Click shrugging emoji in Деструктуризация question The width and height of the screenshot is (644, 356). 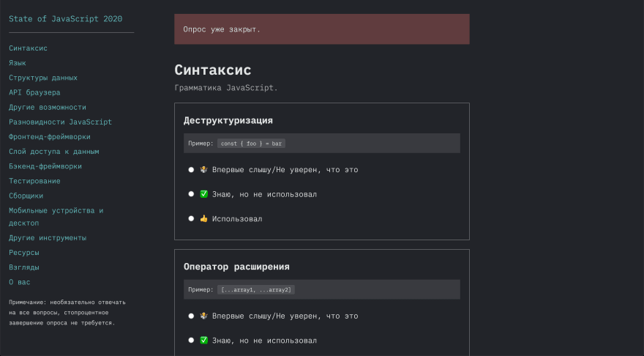(x=203, y=169)
